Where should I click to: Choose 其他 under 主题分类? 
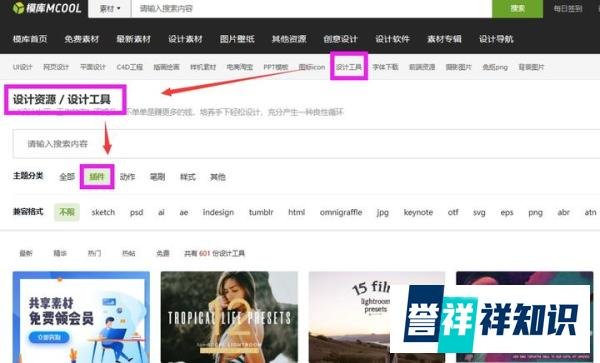[218, 177]
